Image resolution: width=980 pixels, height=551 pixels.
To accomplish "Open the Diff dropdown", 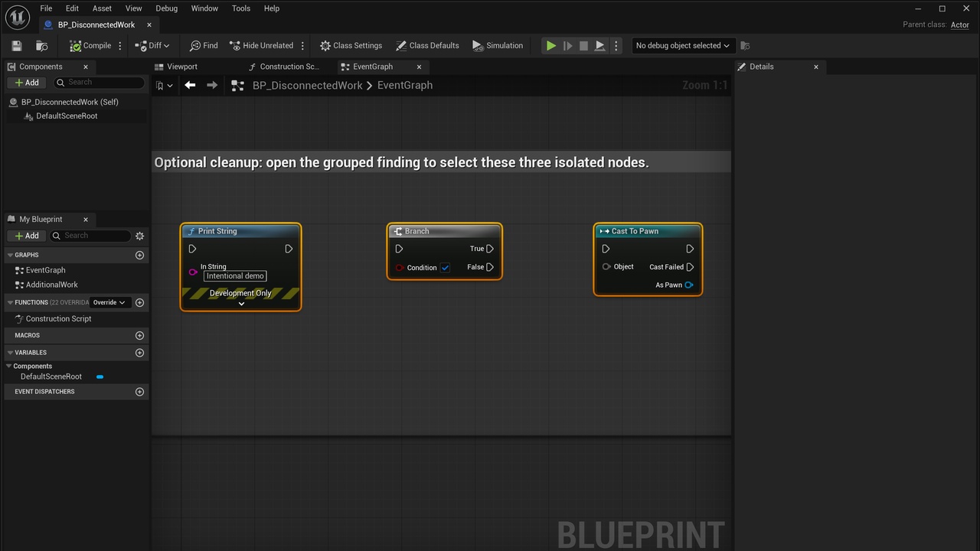I will (152, 46).
